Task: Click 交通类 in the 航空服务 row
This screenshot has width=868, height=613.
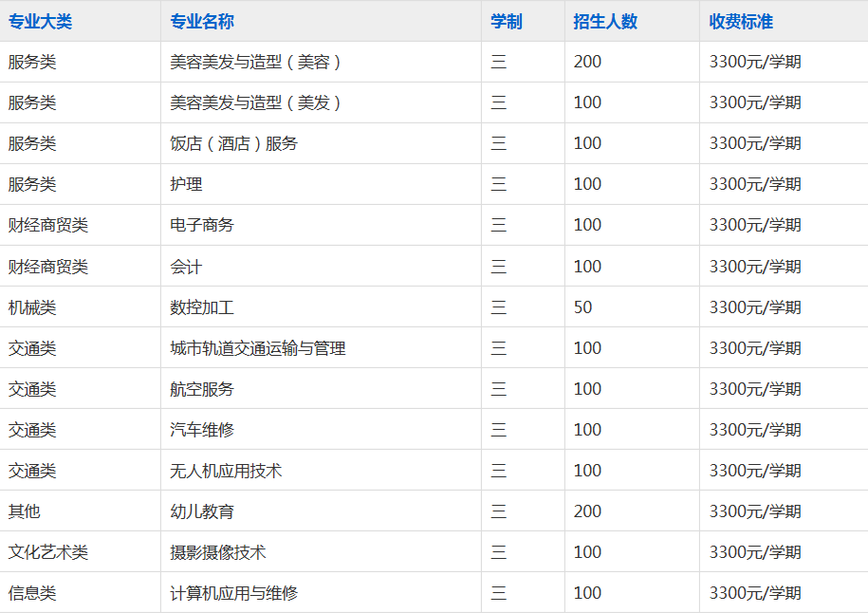Action: (32, 389)
